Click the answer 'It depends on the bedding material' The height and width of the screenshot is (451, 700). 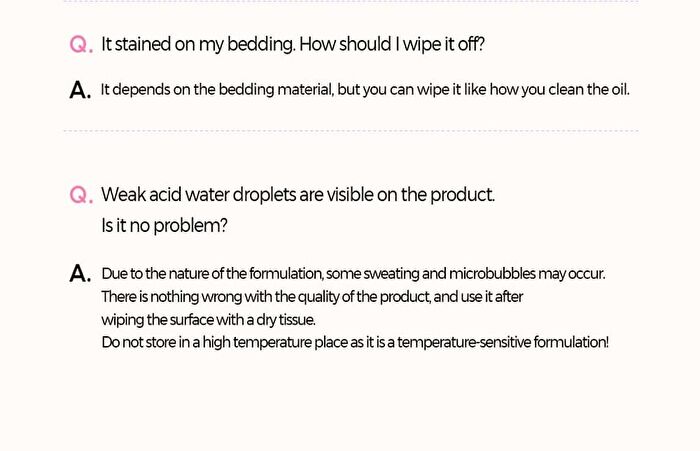365,90
